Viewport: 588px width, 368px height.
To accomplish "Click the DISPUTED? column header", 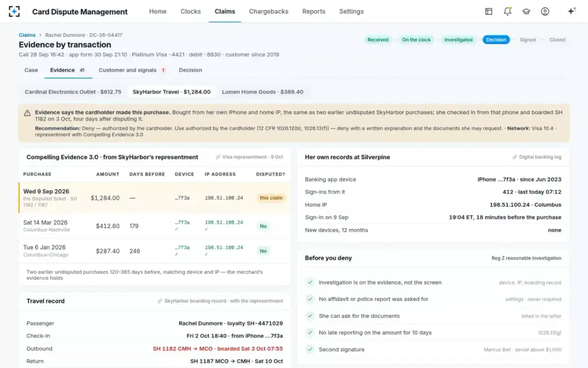I will coord(270,174).
